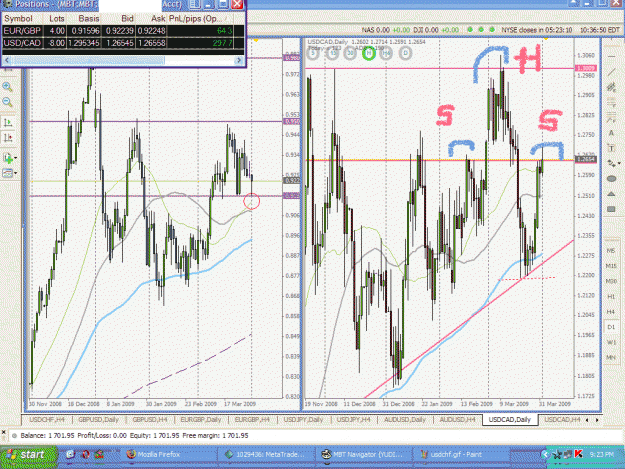The image size is (625, 469).
Task: Select the Arrows objects tool
Action: coord(611,163)
